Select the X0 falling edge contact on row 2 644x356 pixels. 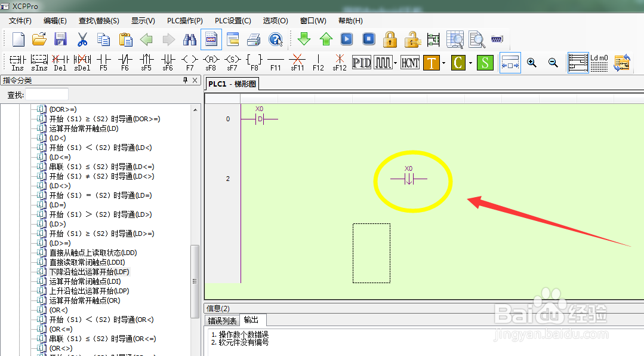click(x=409, y=177)
